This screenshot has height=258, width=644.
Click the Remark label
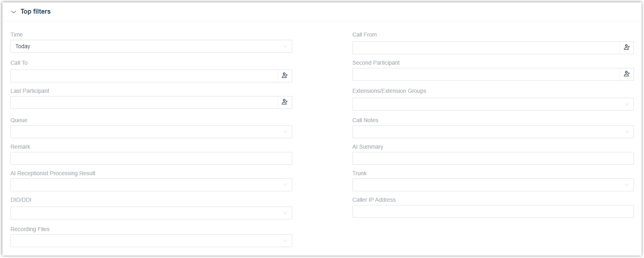click(20, 147)
